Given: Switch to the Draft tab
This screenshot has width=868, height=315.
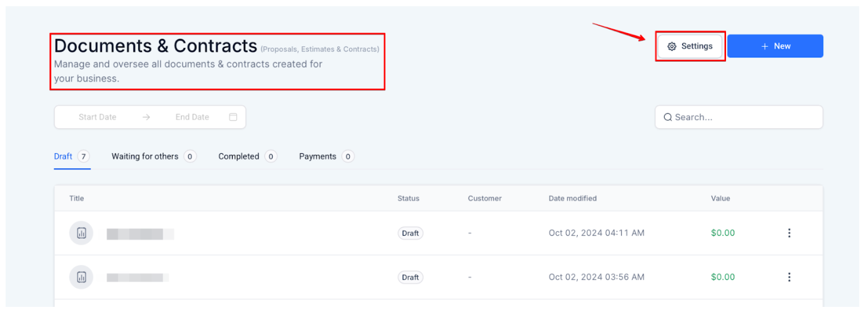Looking at the screenshot, I should (x=63, y=156).
